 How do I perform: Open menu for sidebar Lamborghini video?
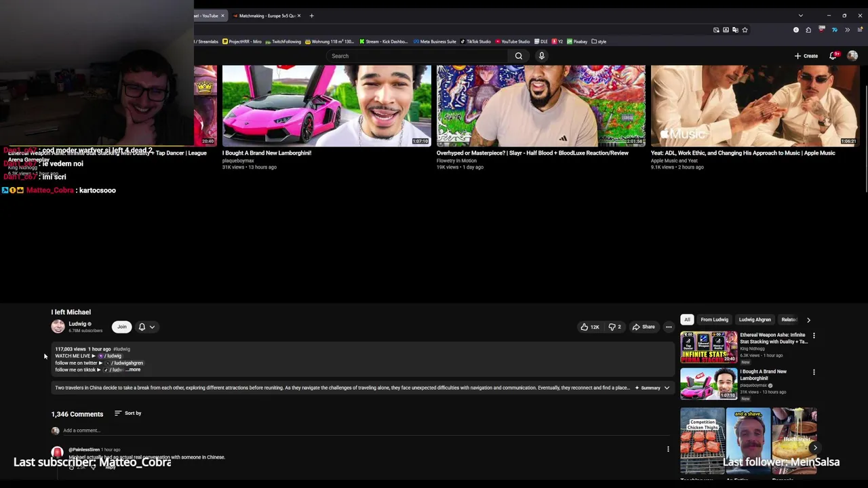pos(814,372)
